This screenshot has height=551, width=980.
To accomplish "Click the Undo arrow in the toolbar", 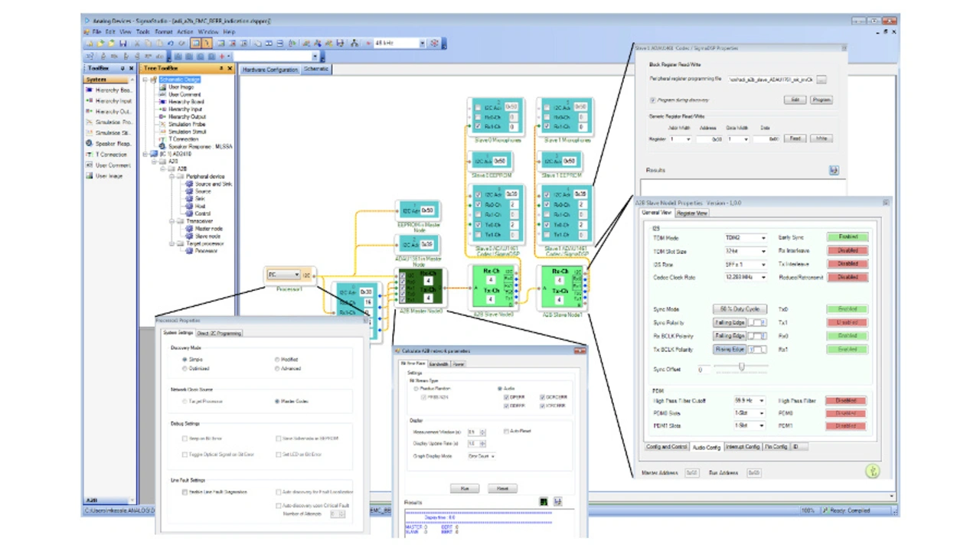I will tap(171, 44).
